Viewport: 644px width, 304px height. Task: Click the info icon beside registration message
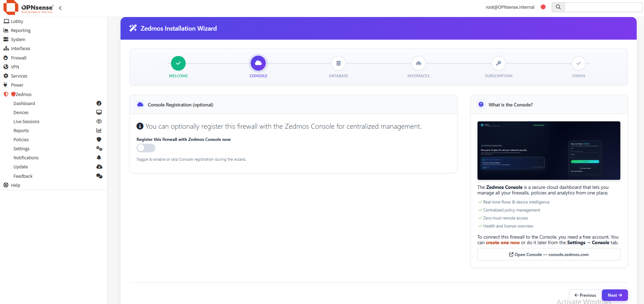(x=140, y=126)
